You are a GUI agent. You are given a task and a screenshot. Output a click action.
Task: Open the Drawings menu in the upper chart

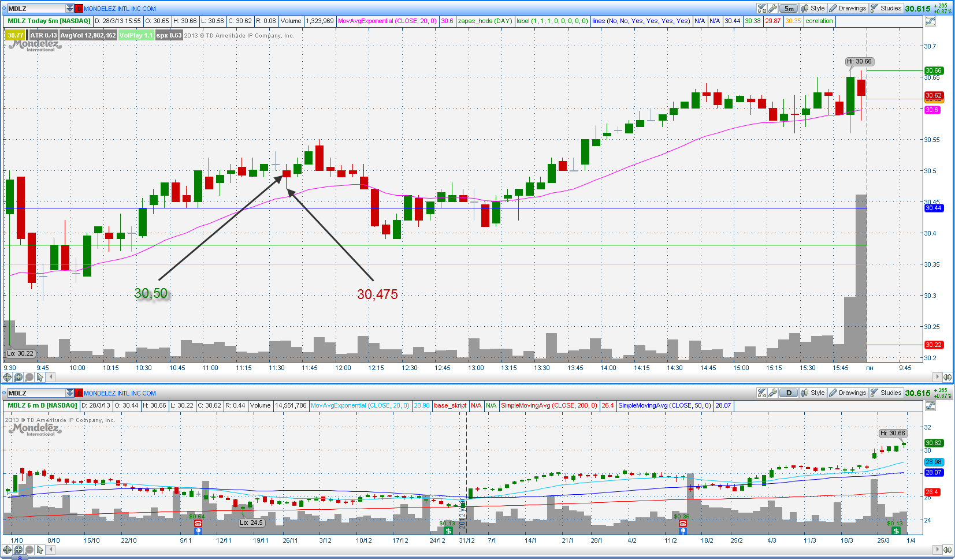tap(848, 8)
